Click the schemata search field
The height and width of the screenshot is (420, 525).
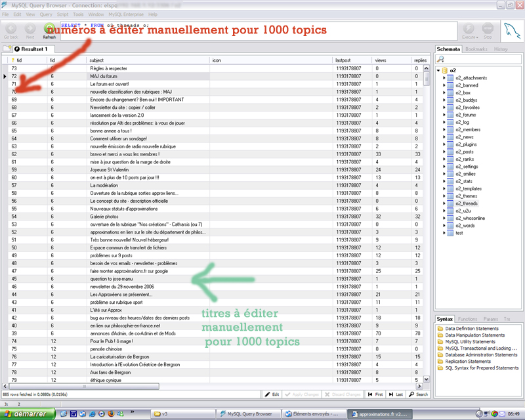(x=478, y=60)
